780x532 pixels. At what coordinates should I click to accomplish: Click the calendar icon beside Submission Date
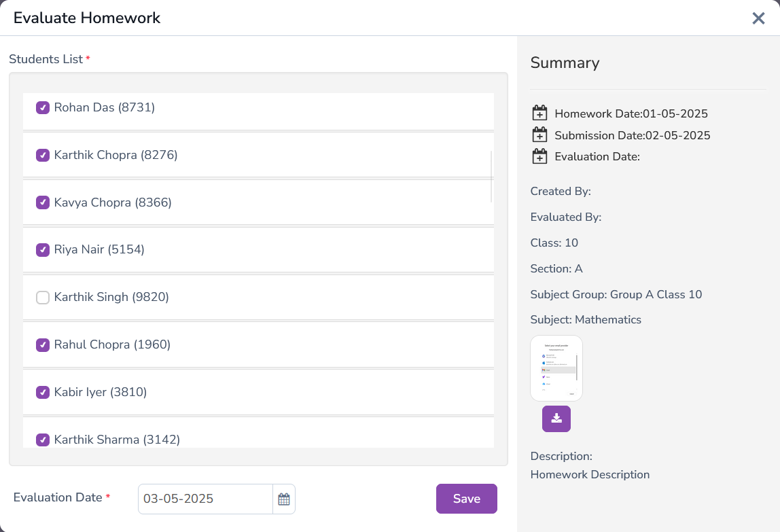pyautogui.click(x=539, y=135)
